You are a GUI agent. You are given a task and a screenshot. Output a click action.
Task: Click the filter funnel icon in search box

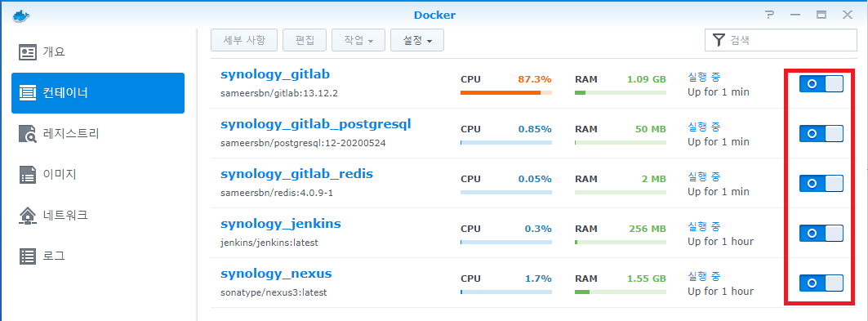pos(719,40)
